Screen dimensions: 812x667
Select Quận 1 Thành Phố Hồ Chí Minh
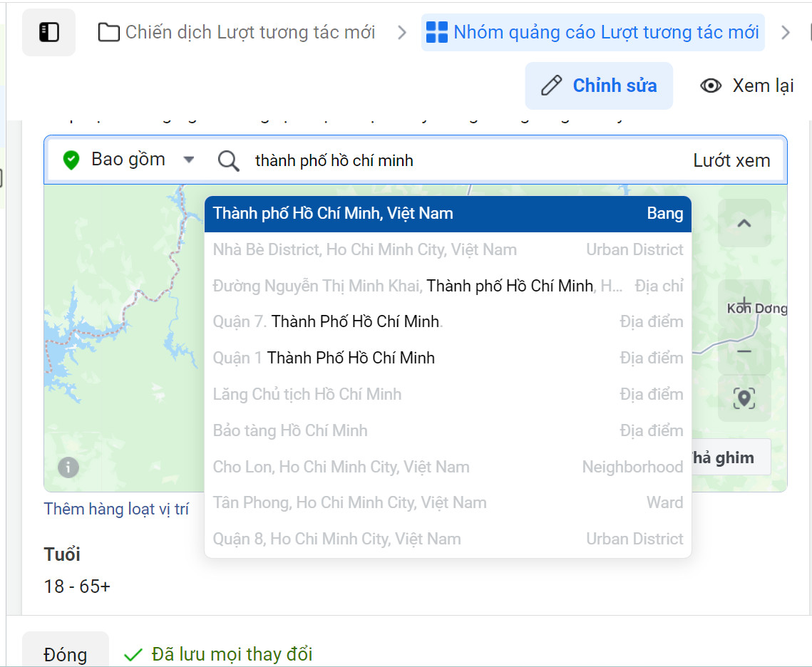pyautogui.click(x=448, y=358)
